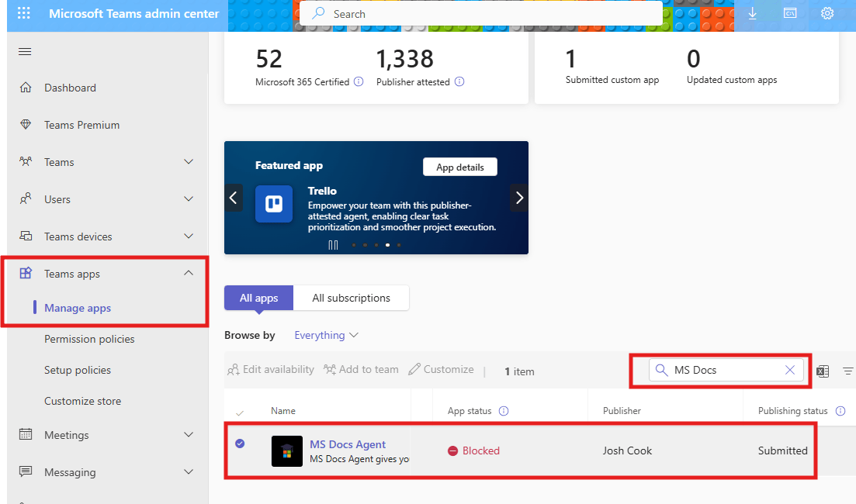The image size is (856, 504).
Task: Select the last carousel dot indicator
Action: coord(399,245)
